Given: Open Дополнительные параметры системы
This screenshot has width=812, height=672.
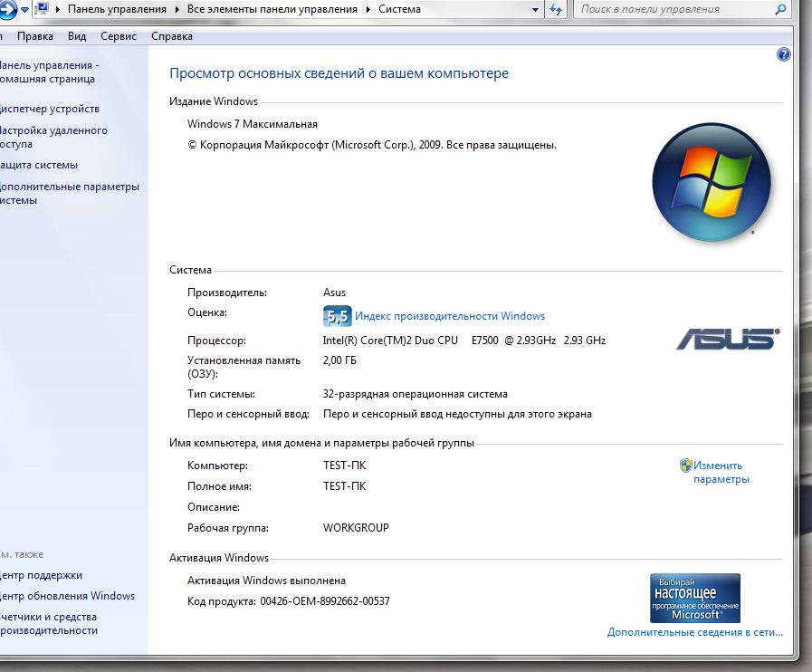Looking at the screenshot, I should pyautogui.click(x=70, y=193).
